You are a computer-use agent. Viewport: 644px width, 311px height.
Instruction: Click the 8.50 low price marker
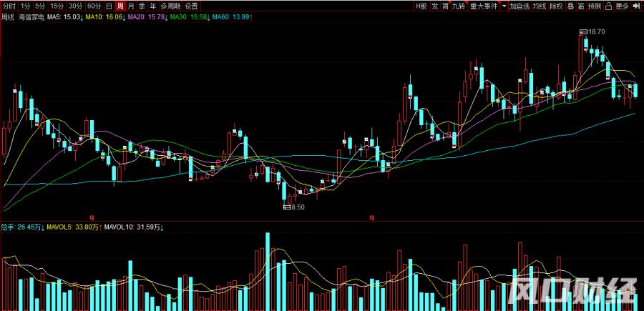point(295,207)
